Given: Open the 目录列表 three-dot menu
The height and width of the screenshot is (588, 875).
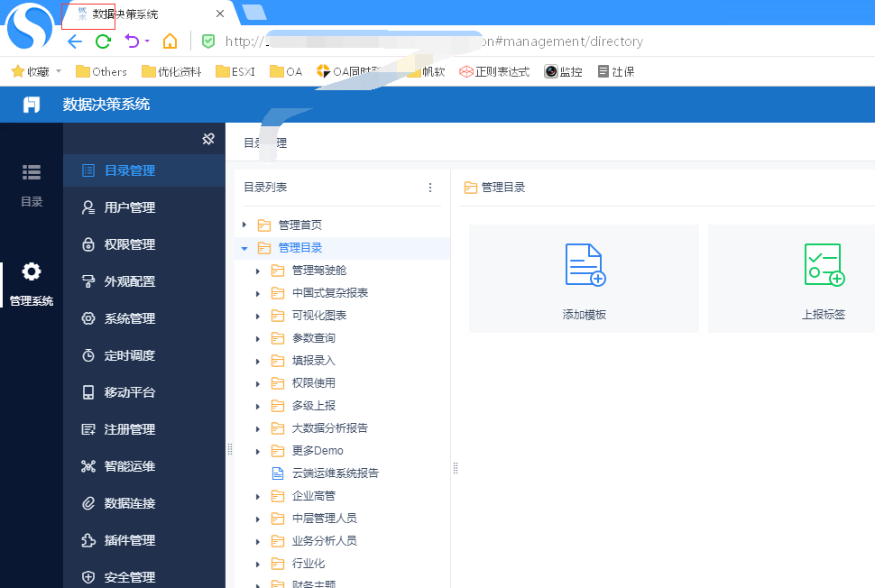Looking at the screenshot, I should click(430, 188).
